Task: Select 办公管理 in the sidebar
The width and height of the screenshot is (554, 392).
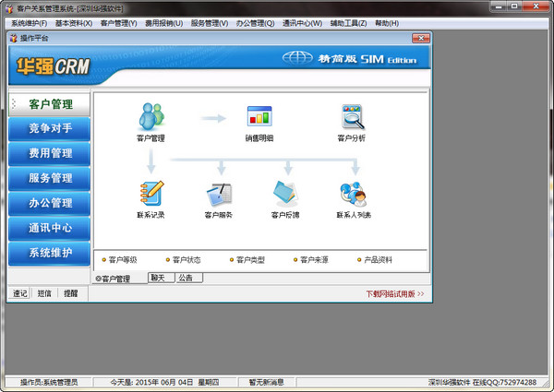Action: pos(49,203)
